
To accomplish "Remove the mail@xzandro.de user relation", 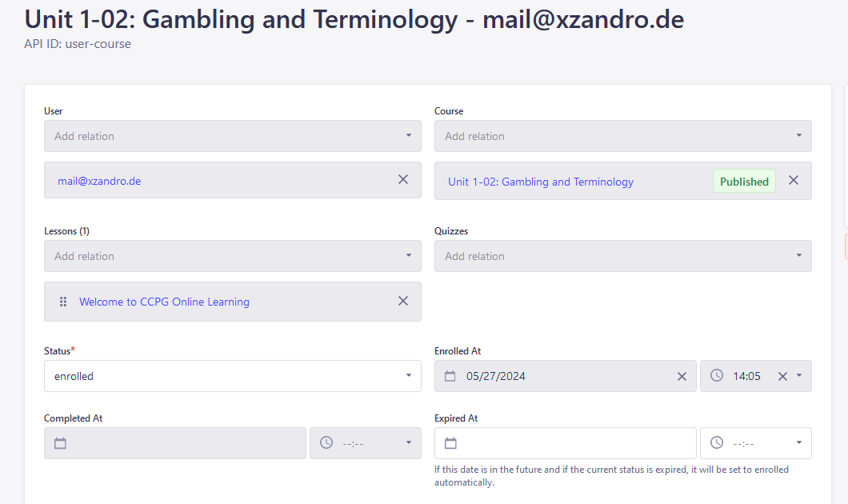I will [403, 180].
